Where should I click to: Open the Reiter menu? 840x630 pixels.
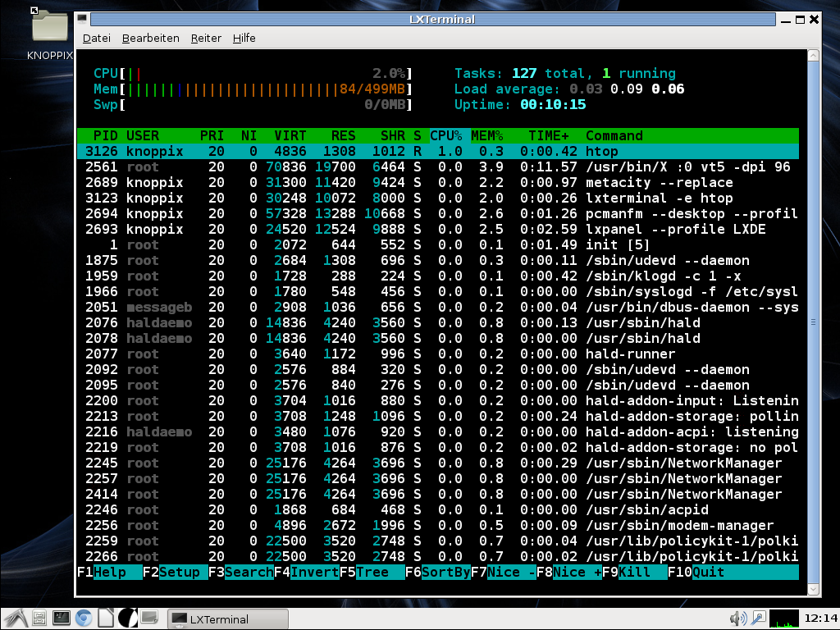coord(206,38)
